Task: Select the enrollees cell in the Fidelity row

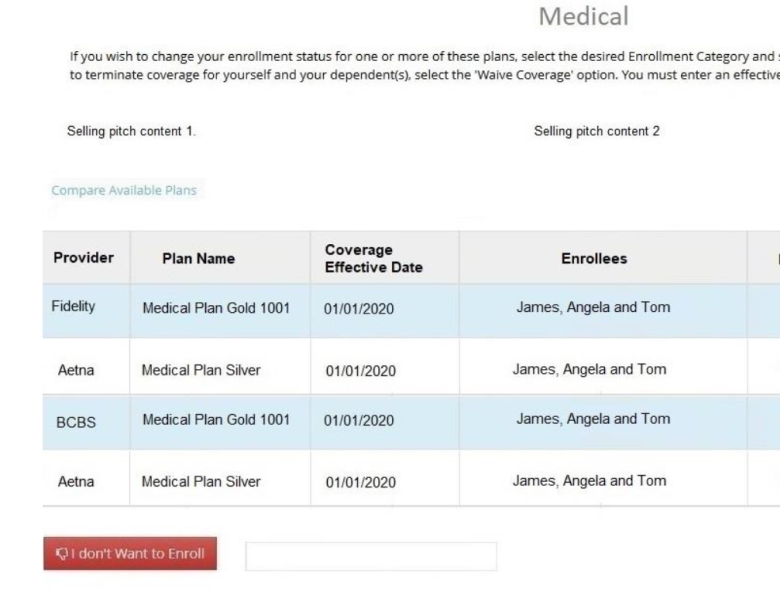Action: (593, 307)
